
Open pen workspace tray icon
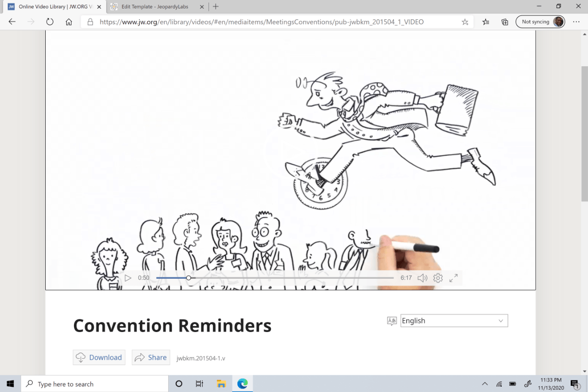[528, 384]
